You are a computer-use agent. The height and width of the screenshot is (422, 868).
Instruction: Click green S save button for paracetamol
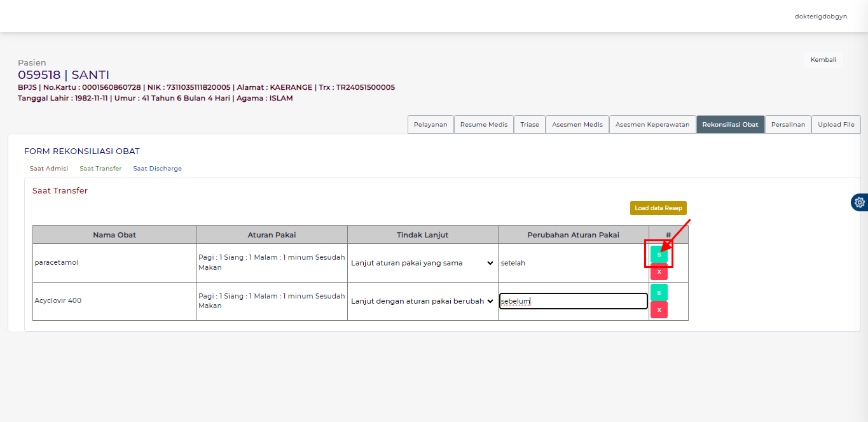pos(659,255)
